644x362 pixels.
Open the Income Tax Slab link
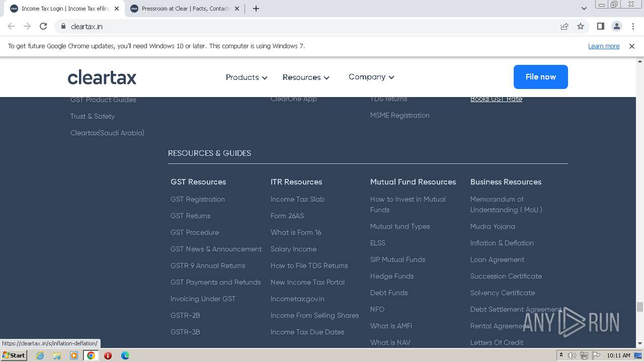pyautogui.click(x=297, y=199)
